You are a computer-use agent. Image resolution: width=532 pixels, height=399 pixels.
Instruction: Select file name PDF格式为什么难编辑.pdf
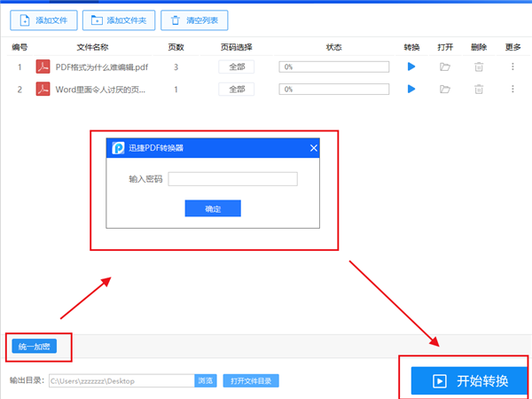point(102,67)
